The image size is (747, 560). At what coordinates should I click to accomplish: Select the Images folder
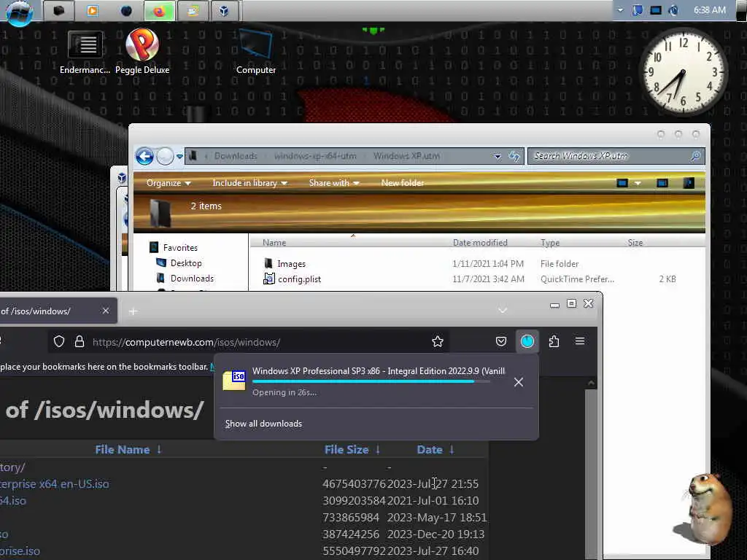pyautogui.click(x=291, y=264)
